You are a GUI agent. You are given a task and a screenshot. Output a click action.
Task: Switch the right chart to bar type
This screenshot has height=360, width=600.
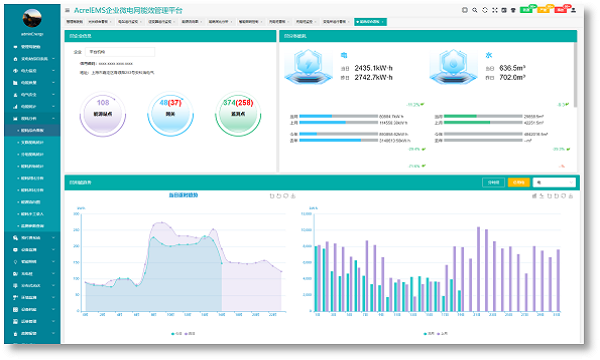pyautogui.click(x=535, y=196)
